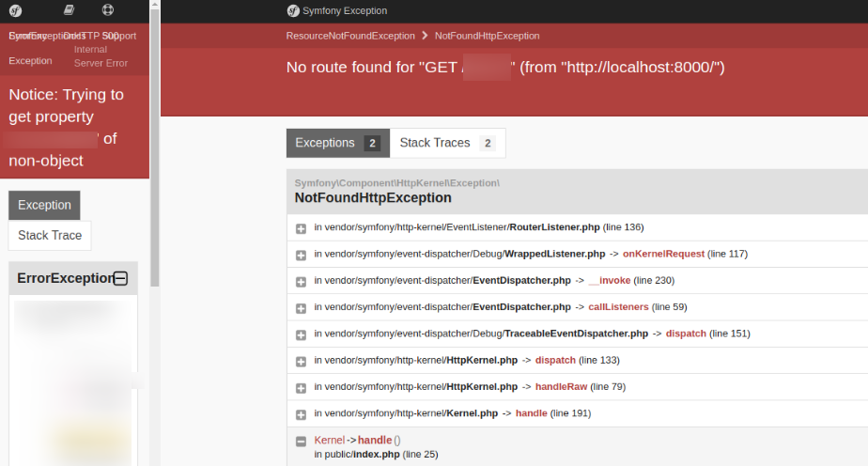The image size is (868, 466).
Task: Click ResourceNotFoundException breadcrumb link
Action: click(x=350, y=36)
